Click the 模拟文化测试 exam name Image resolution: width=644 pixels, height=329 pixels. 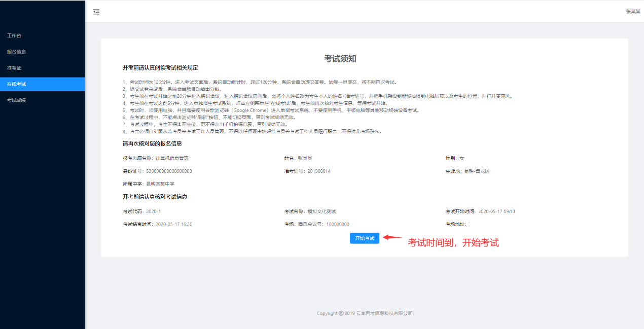click(x=324, y=211)
